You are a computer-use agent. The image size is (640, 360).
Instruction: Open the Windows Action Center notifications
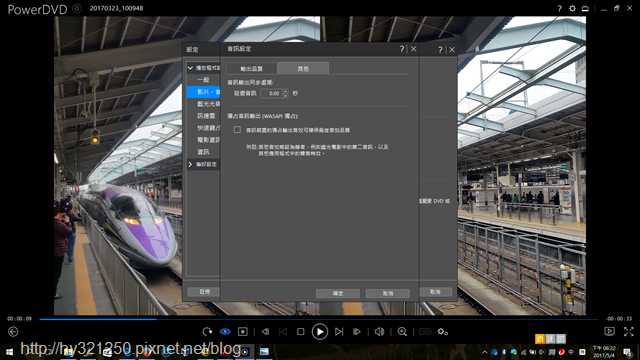point(627,352)
